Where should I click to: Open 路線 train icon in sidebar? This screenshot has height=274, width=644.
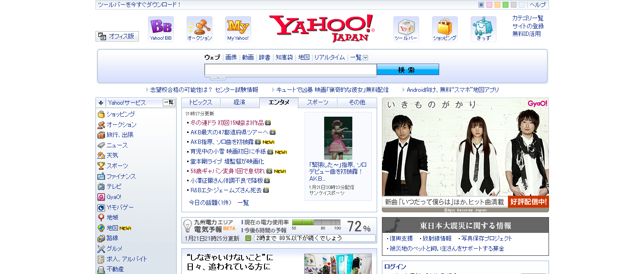101,238
